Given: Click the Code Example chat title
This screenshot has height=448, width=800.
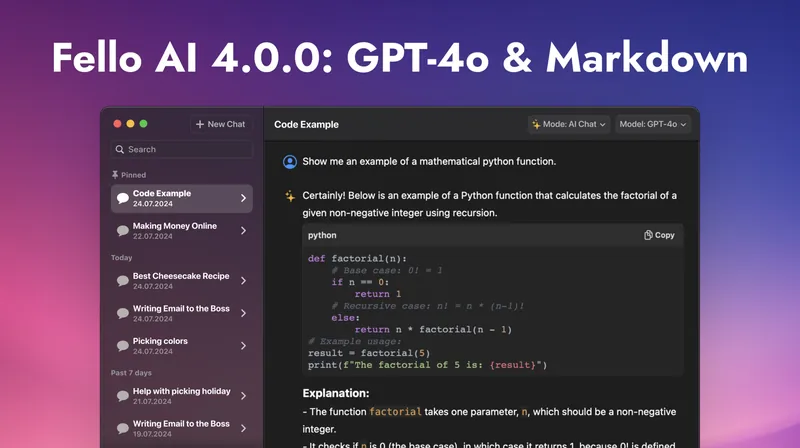Looking at the screenshot, I should point(306,125).
